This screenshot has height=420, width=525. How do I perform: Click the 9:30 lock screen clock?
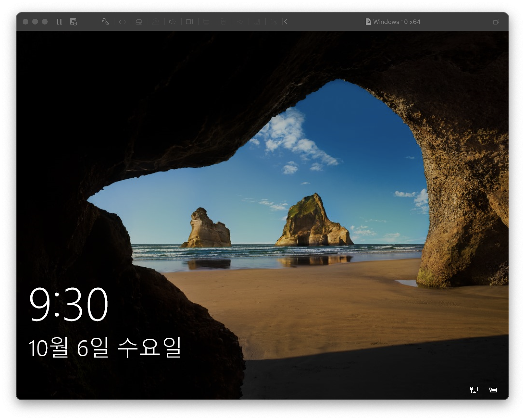click(x=69, y=304)
